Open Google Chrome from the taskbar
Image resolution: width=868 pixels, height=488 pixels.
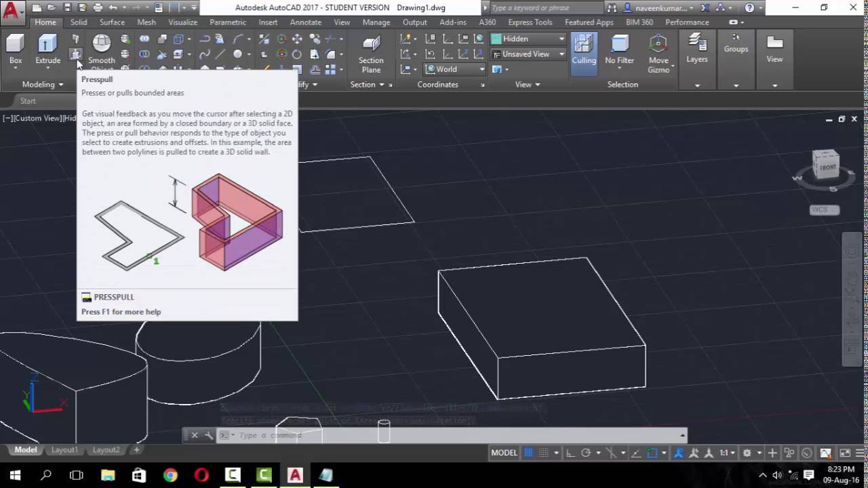click(170, 475)
